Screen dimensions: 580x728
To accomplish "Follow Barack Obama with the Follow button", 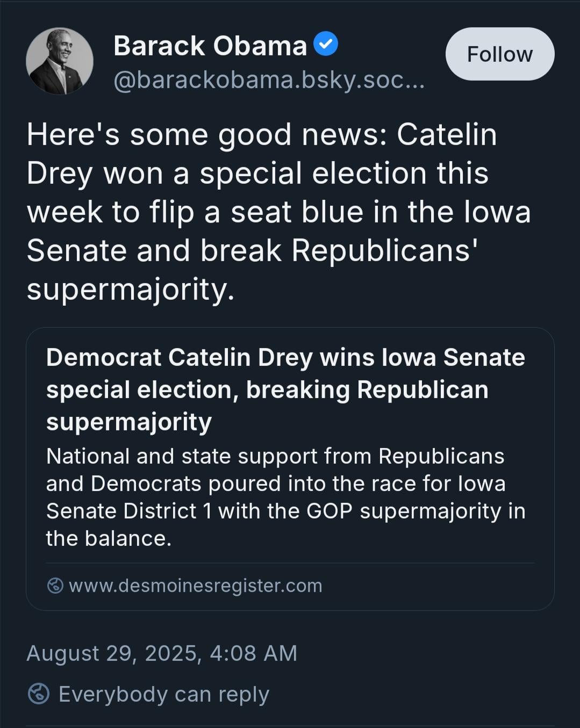I will 500,54.
